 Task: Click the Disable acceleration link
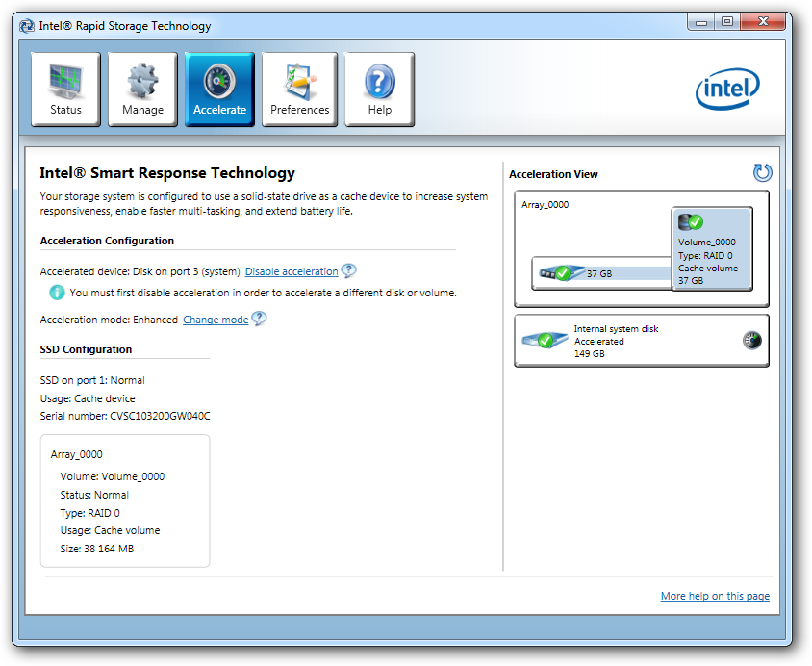292,271
